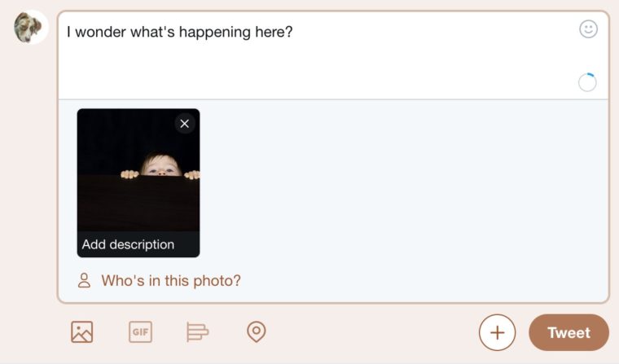Add another tweet with the plus button
619x364 pixels.
[497, 332]
